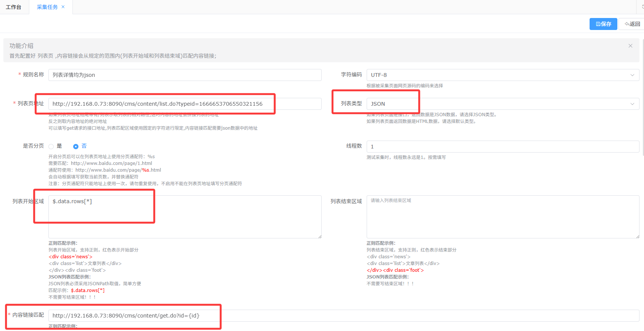Dismiss the 功能介绍 info banner
This screenshot has height=331, width=644.
(630, 46)
